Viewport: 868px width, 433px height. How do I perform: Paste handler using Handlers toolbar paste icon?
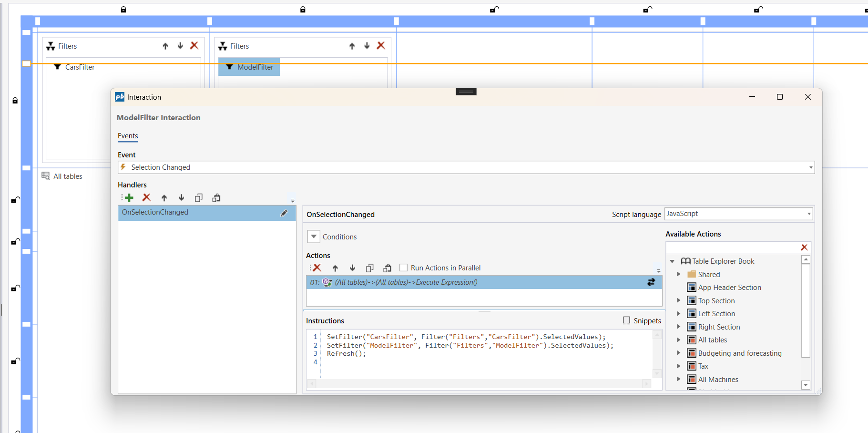[216, 198]
